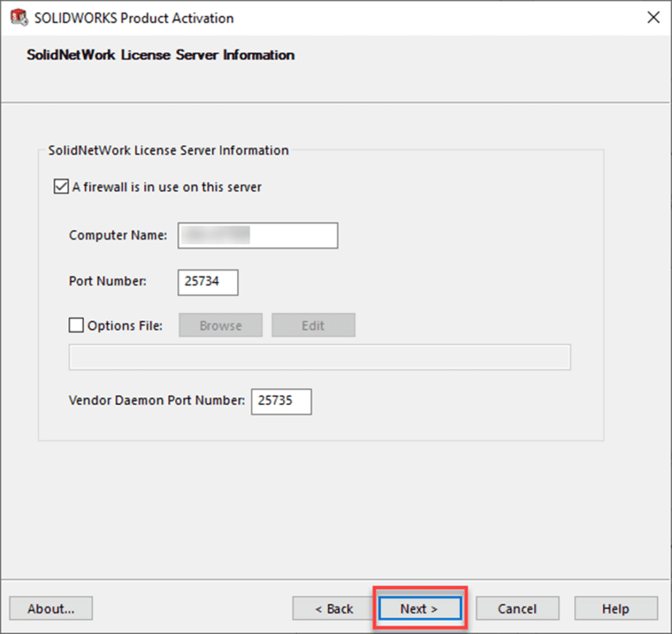Edit the selected options file

coord(313,324)
